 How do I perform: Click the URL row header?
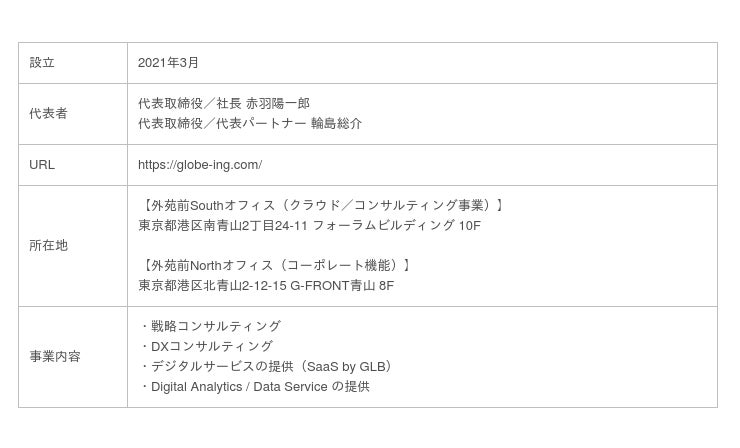click(42, 165)
